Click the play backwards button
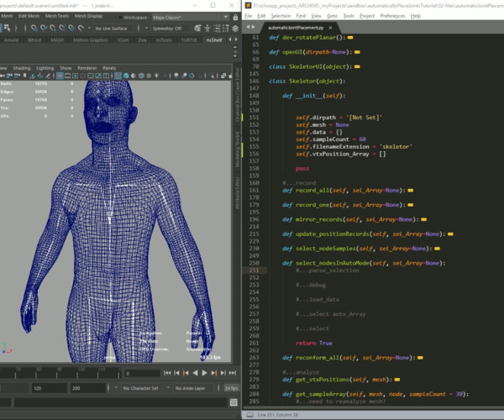 click(195, 371)
